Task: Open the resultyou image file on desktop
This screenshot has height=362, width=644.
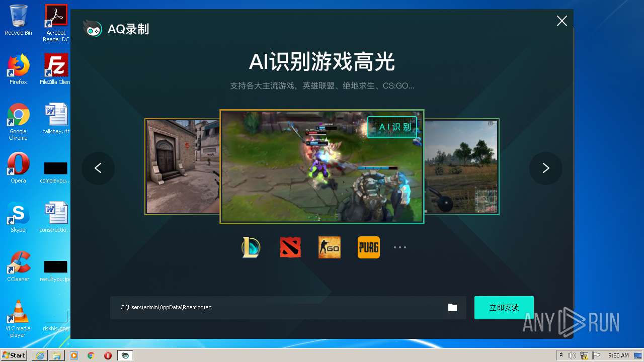Action: (56, 270)
